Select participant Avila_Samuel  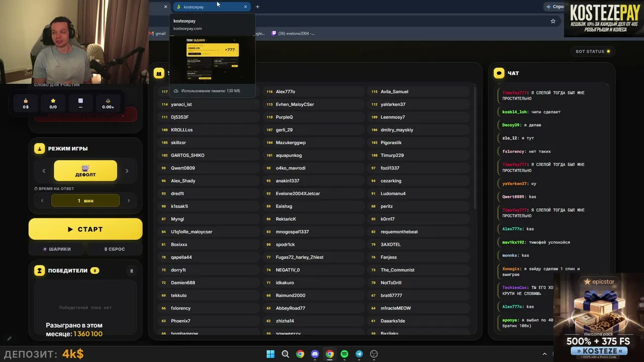click(419, 92)
